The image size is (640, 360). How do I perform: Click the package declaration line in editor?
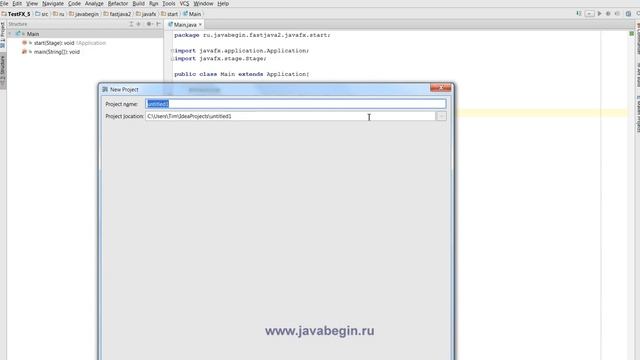tap(252, 35)
